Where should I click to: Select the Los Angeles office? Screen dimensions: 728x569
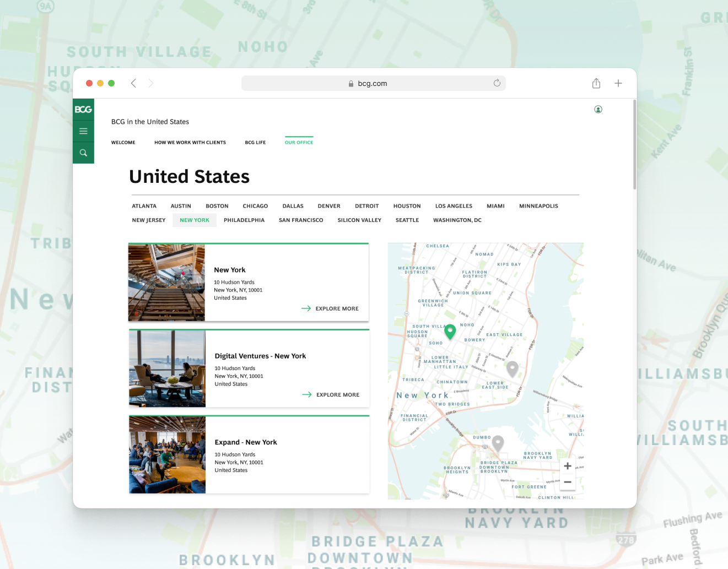[x=454, y=206]
